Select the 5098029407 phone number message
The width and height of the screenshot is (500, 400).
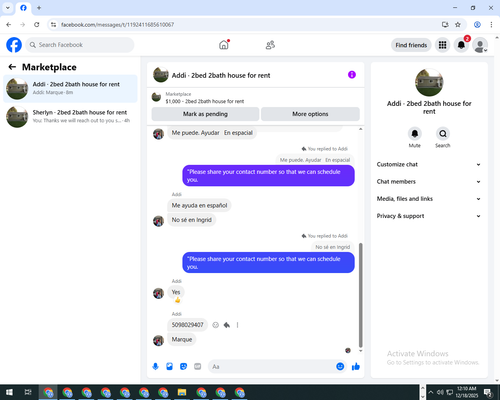[x=188, y=325]
